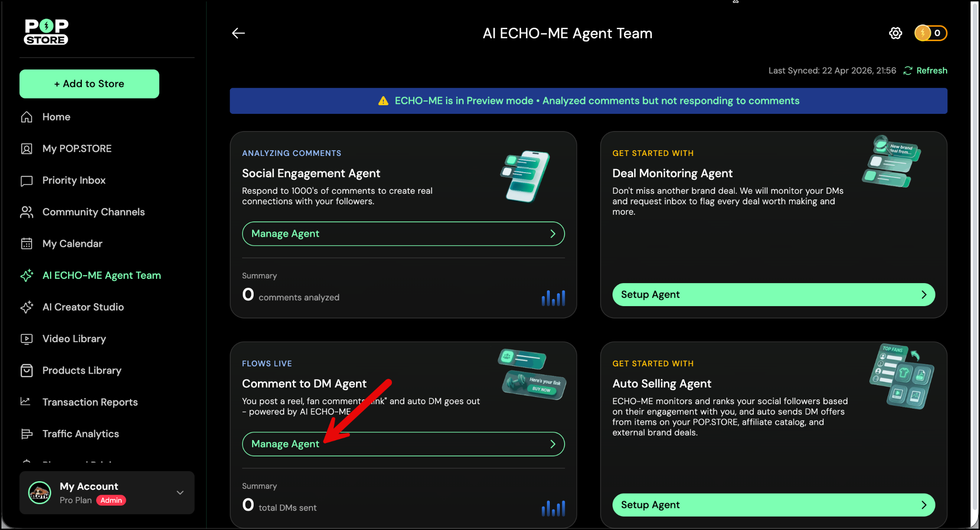
Task: Click the POP STORE logo
Action: point(46,32)
